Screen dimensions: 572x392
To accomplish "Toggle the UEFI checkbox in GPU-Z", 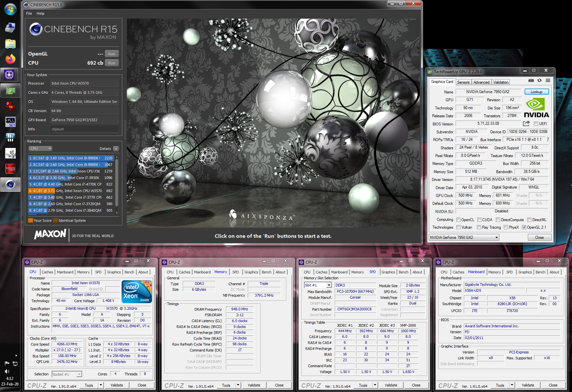I will pos(536,123).
